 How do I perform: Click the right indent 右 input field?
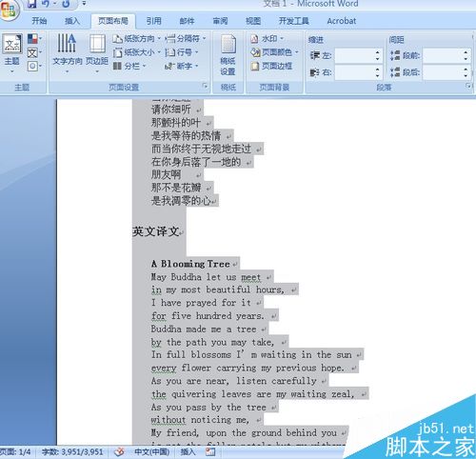(355, 72)
